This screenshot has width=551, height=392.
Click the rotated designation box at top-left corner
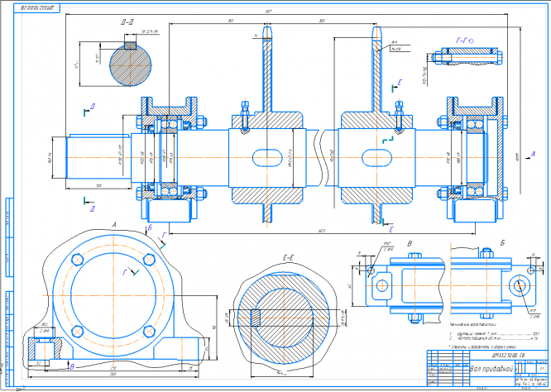tap(36, 7)
